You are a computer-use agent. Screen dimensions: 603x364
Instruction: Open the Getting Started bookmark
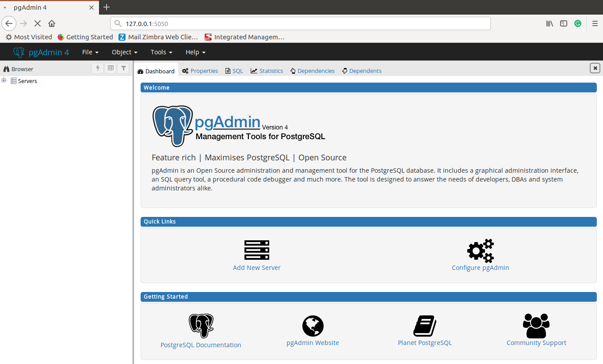coord(85,37)
